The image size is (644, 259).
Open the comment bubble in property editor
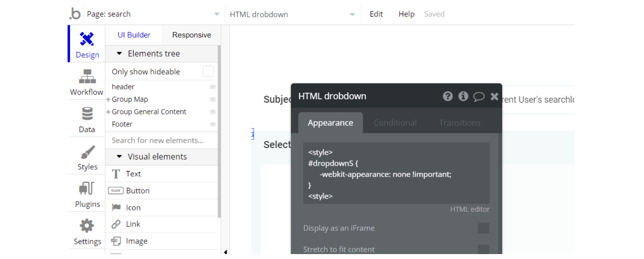[x=479, y=96]
